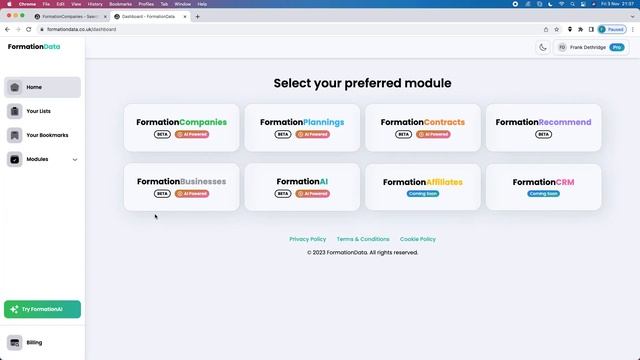Click AI Powered badge under FormationContracts

click(x=433, y=134)
